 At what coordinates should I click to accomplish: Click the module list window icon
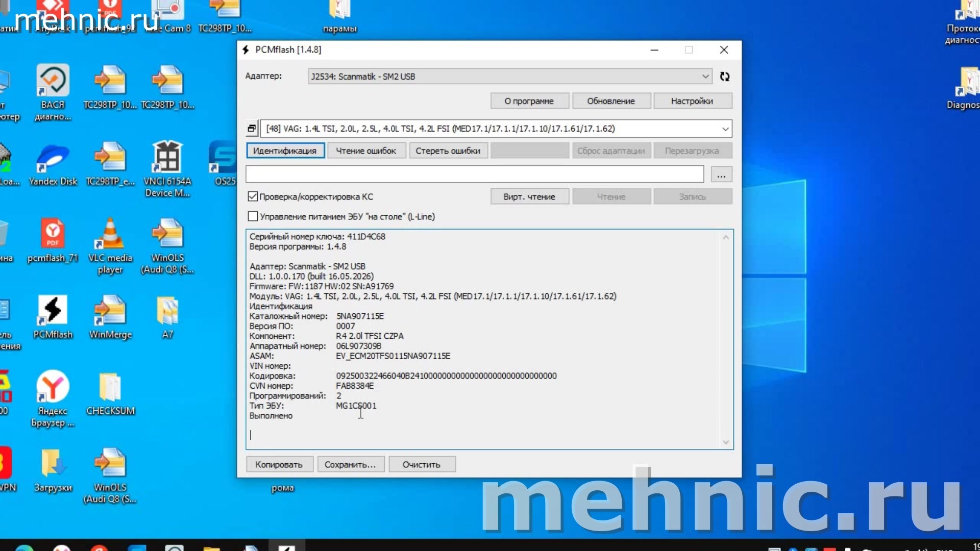coord(252,129)
